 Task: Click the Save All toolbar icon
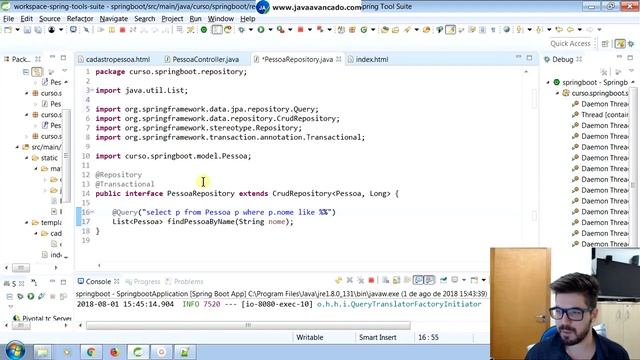click(x=38, y=30)
